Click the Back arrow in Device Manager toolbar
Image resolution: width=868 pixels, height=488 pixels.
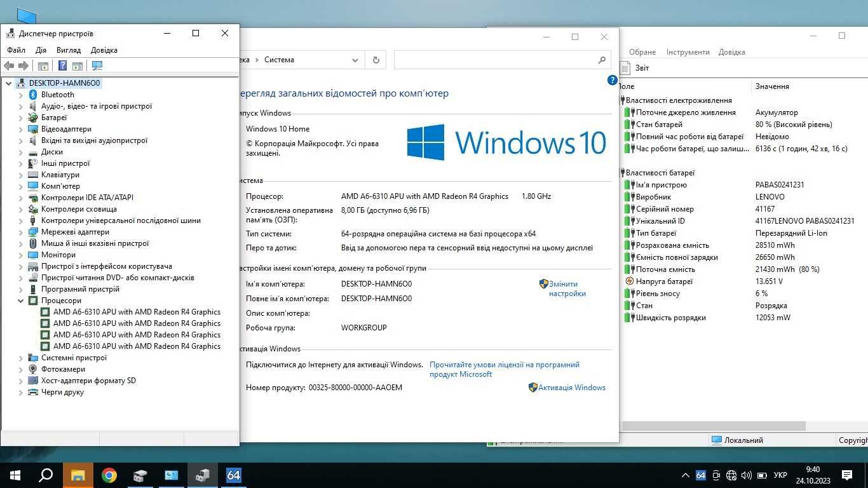coord(9,65)
